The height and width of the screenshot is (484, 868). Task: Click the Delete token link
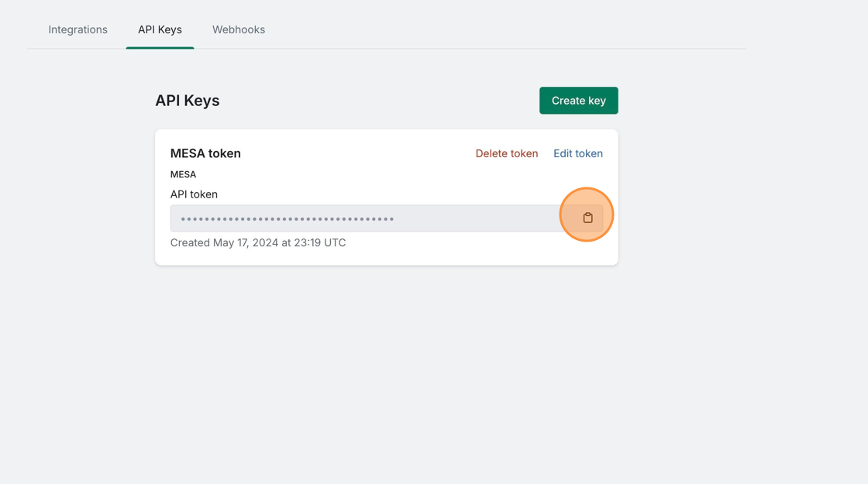click(506, 153)
